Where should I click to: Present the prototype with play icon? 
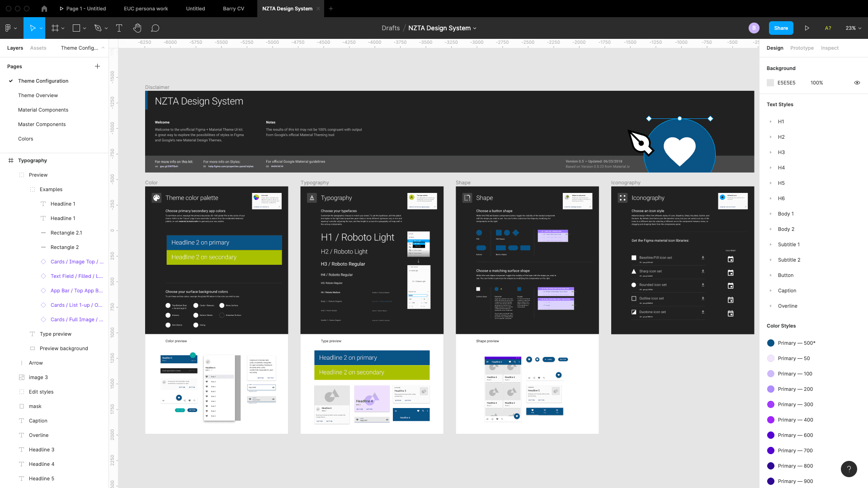807,28
